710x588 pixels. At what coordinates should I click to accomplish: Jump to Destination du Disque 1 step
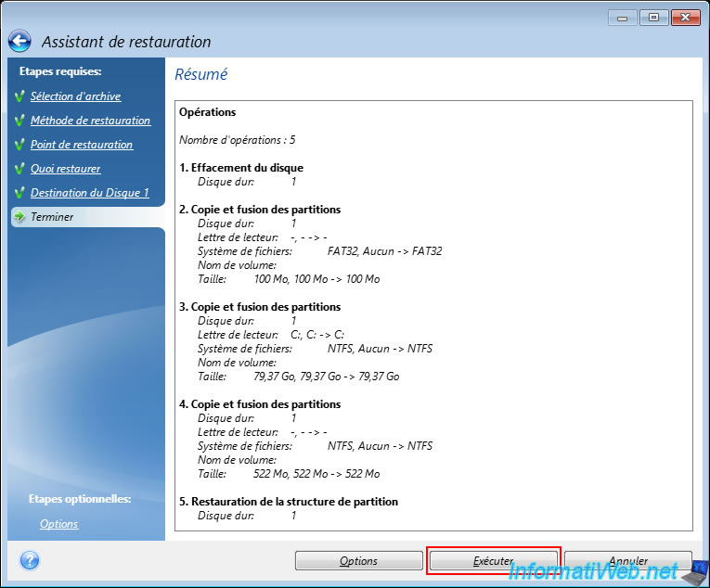89,193
